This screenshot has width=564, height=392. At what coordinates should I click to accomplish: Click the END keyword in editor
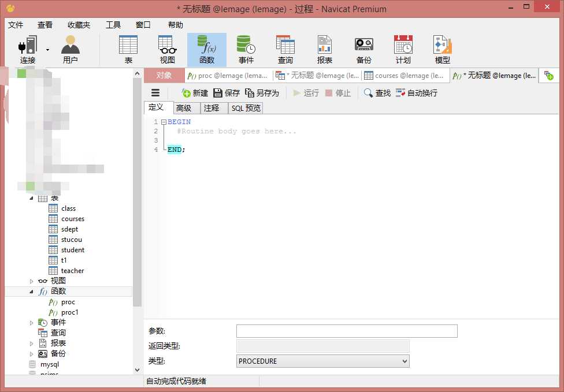click(175, 150)
